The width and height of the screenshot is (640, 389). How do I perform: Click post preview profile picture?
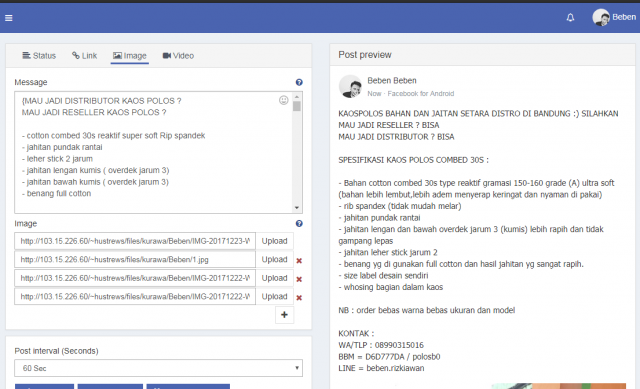pyautogui.click(x=350, y=87)
